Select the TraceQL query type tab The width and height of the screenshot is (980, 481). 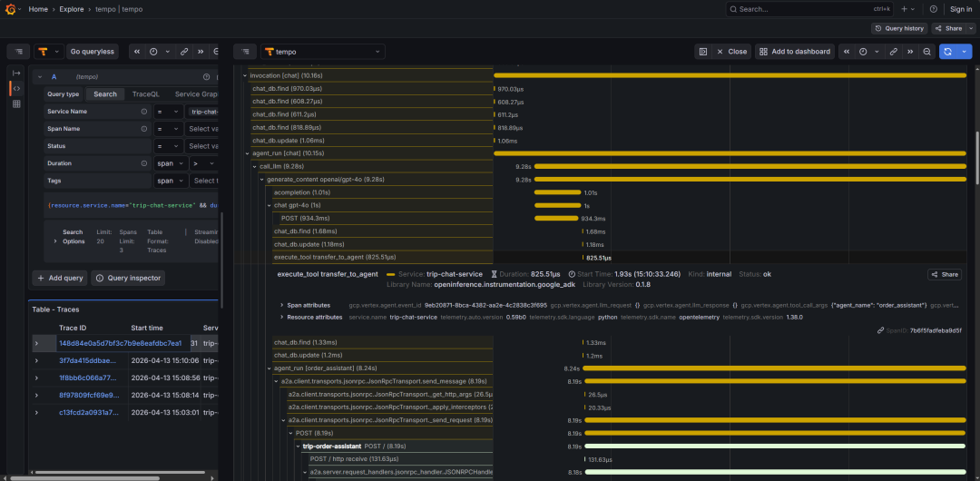(145, 93)
